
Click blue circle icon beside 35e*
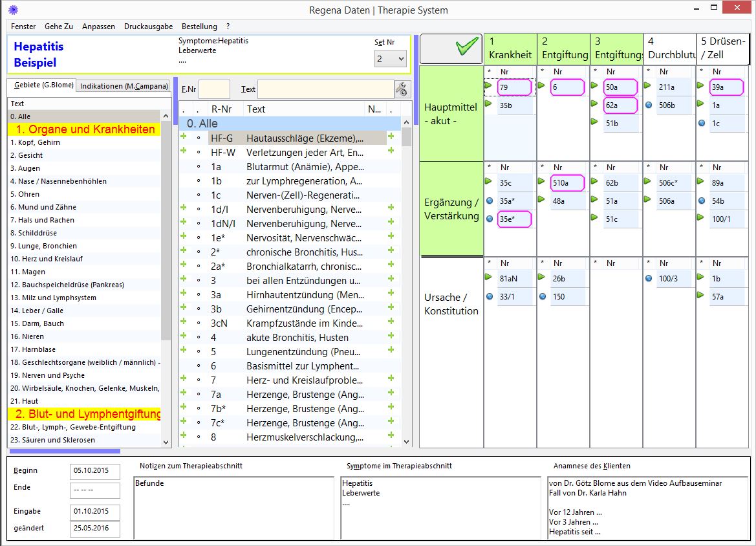490,219
